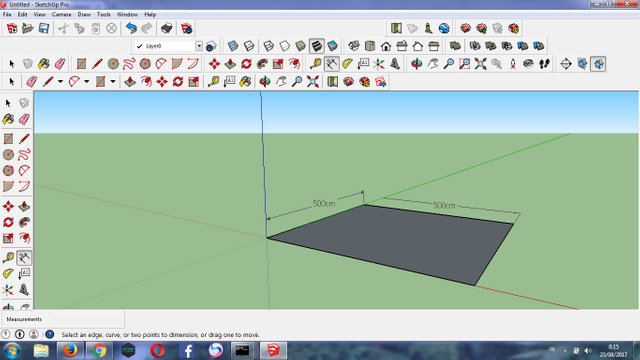
Task: Select Zoom Extents in the camera toolbar
Action: [480, 64]
